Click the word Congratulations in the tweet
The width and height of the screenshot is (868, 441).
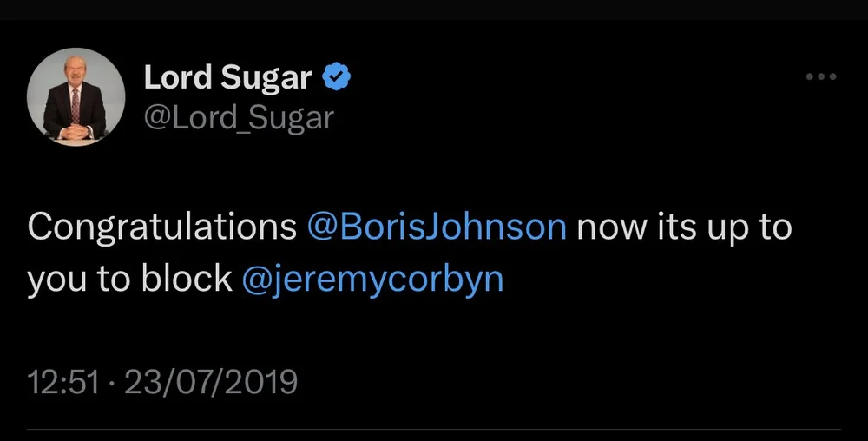pyautogui.click(x=162, y=227)
